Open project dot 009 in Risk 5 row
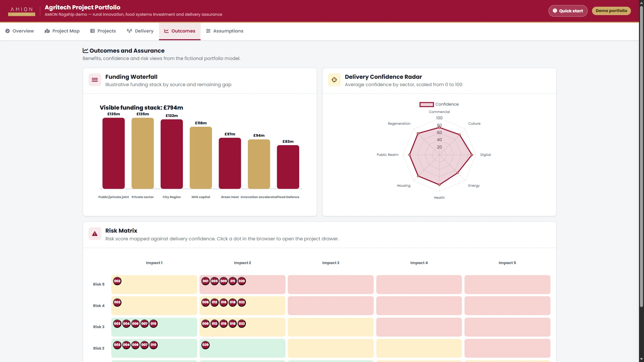The image size is (644, 362). (224, 281)
